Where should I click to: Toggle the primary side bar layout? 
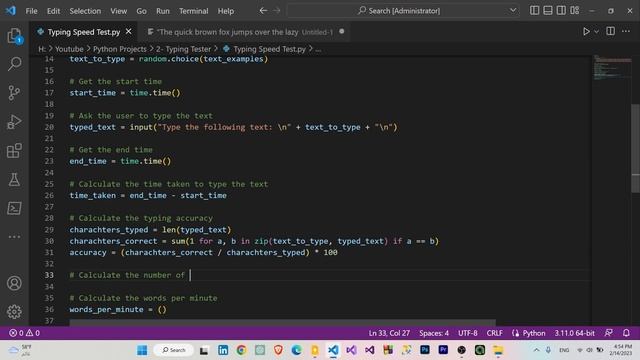point(534,11)
